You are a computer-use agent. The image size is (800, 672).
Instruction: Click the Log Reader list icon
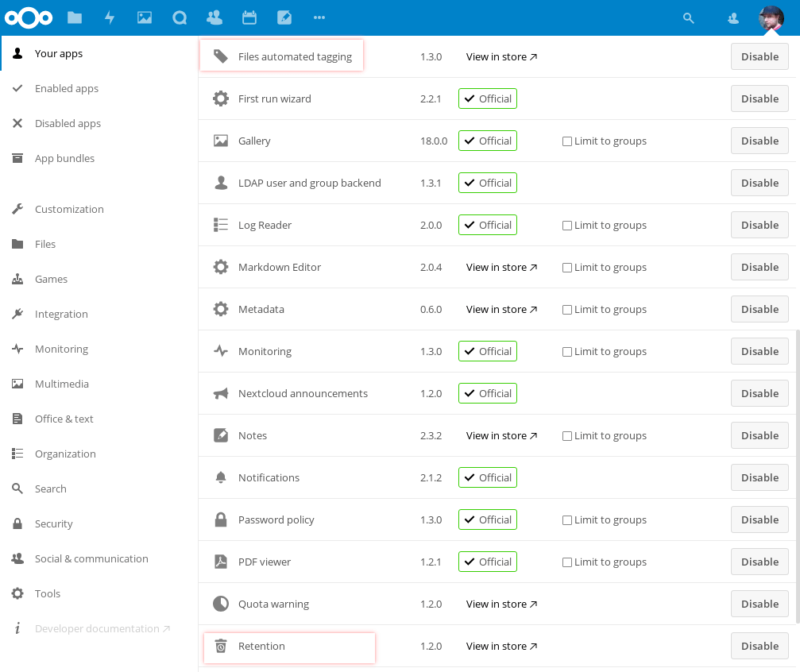tap(220, 225)
